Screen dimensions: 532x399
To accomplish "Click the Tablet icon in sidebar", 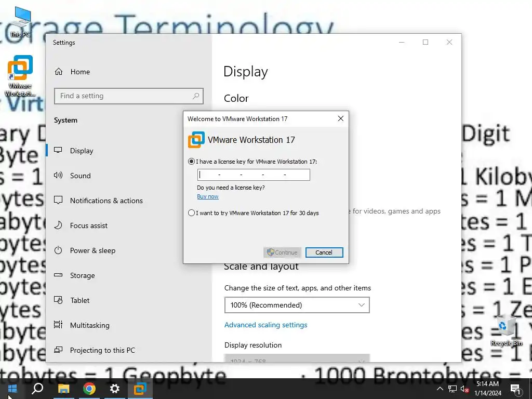I will pos(58,300).
